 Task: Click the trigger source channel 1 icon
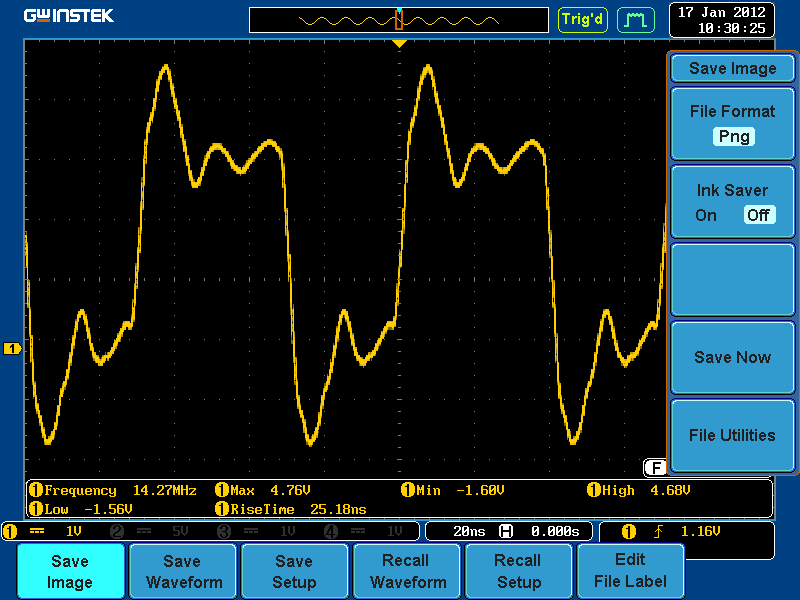click(x=629, y=532)
